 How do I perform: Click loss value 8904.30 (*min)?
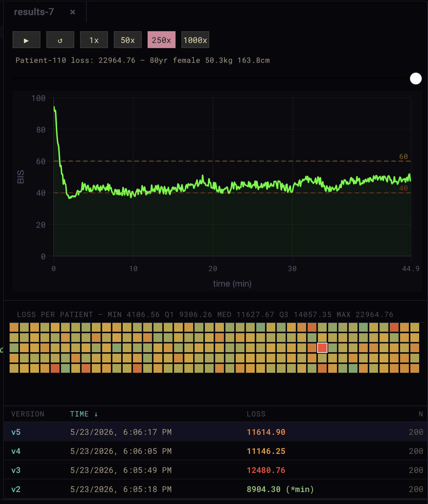(x=280, y=489)
